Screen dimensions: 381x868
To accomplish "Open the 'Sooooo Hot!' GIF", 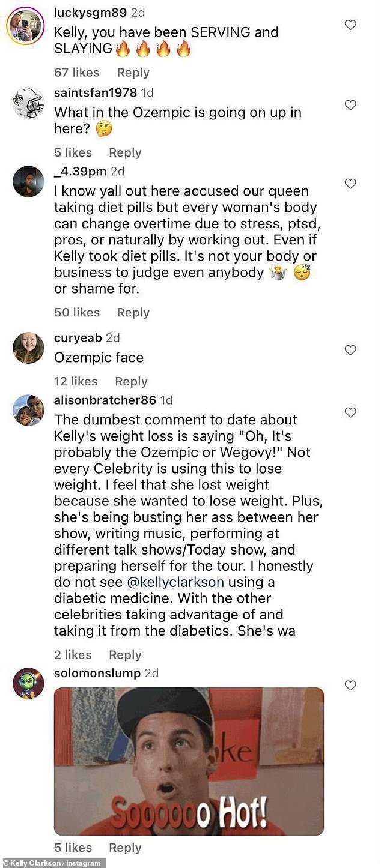I will click(x=189, y=761).
